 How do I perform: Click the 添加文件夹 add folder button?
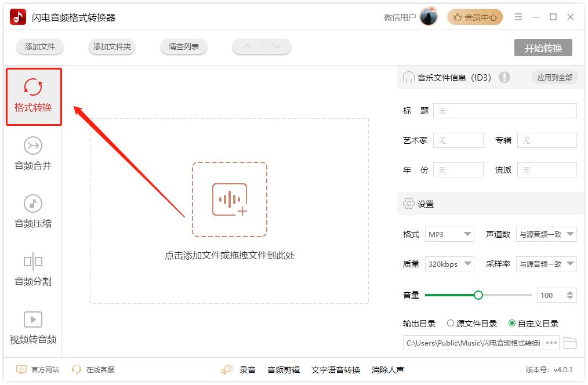click(x=111, y=47)
